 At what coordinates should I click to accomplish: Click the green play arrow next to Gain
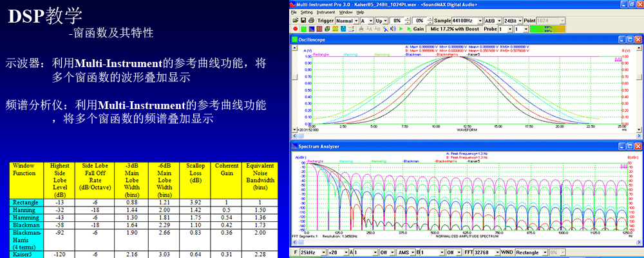point(409,29)
